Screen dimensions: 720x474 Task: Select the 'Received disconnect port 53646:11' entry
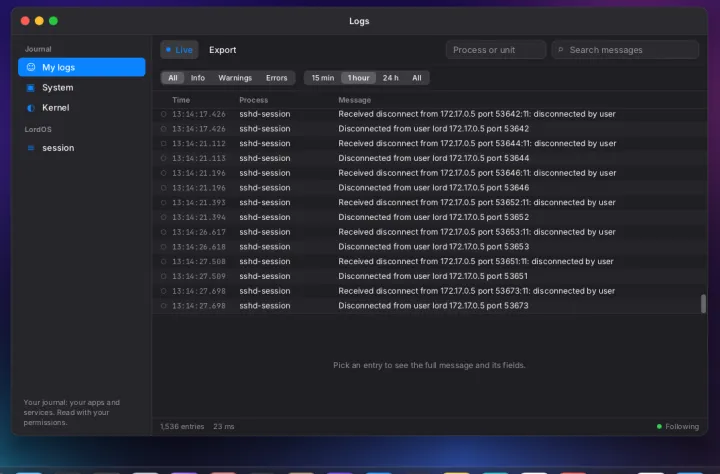429,173
